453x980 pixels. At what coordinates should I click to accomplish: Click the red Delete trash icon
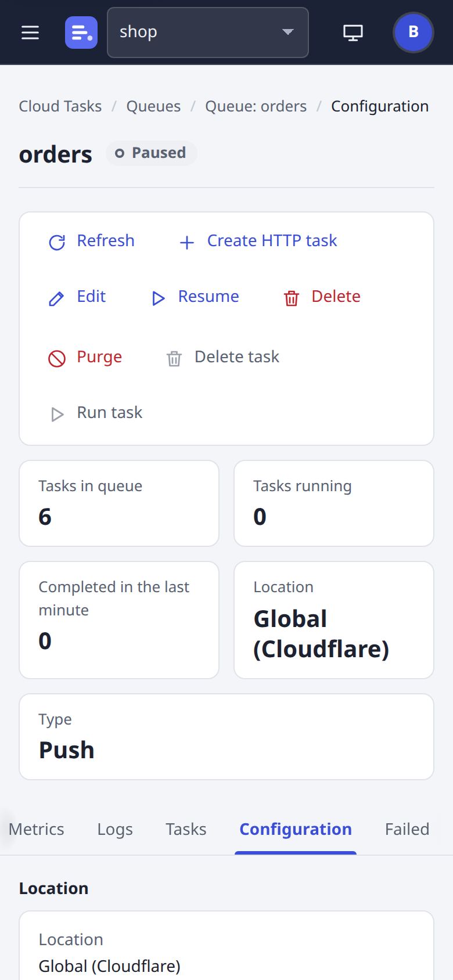[292, 298]
